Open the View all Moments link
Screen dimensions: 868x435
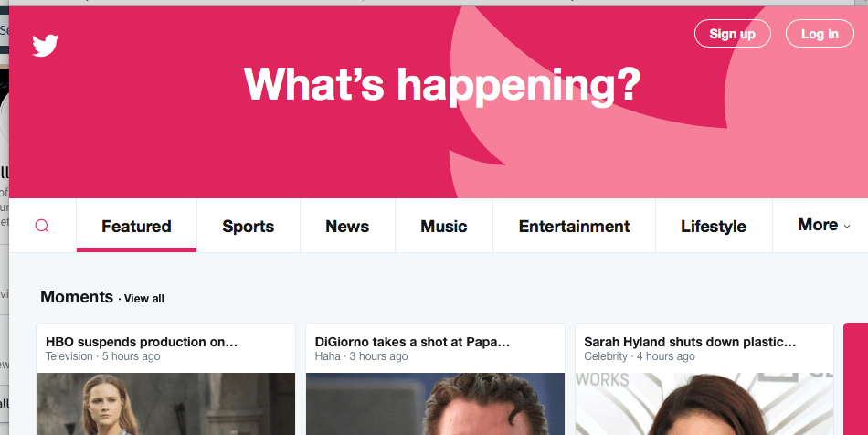coord(144,298)
